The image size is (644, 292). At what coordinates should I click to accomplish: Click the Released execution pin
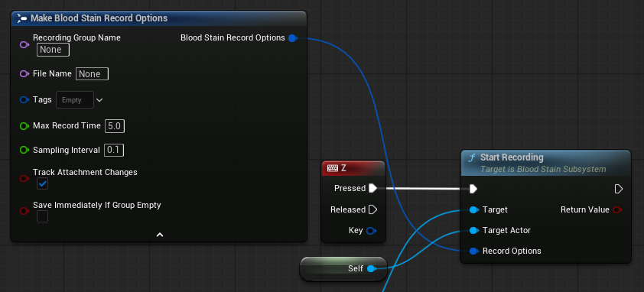pyautogui.click(x=373, y=209)
